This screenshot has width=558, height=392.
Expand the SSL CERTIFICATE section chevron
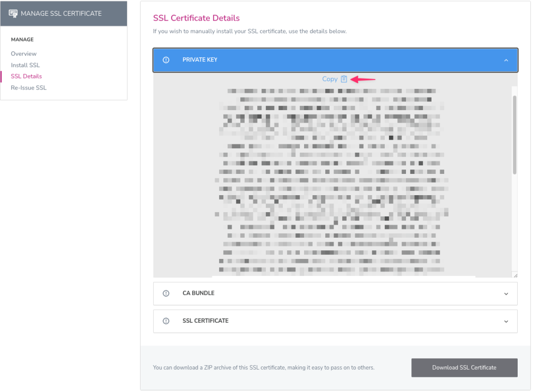pos(506,322)
